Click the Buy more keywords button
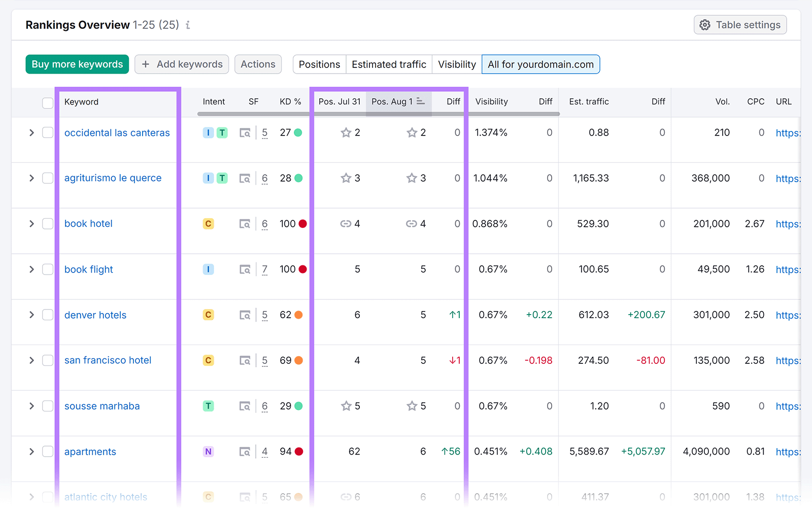812x512 pixels. 77,64
